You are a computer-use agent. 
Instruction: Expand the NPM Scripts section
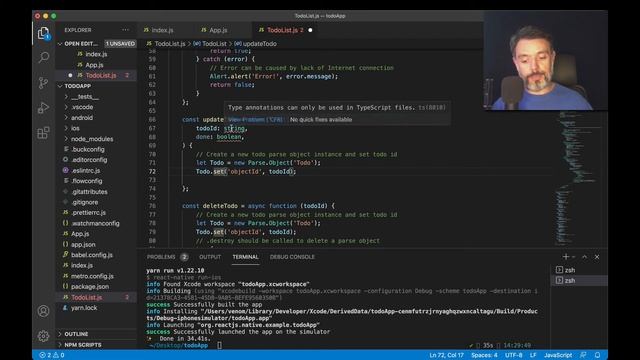pos(82,345)
